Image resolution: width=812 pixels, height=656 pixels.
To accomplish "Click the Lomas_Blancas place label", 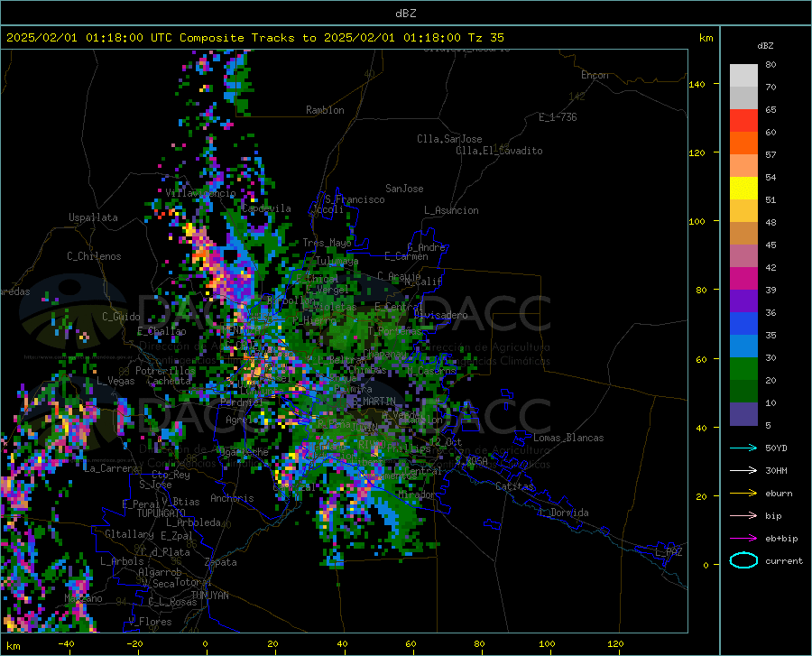I will 568,438.
